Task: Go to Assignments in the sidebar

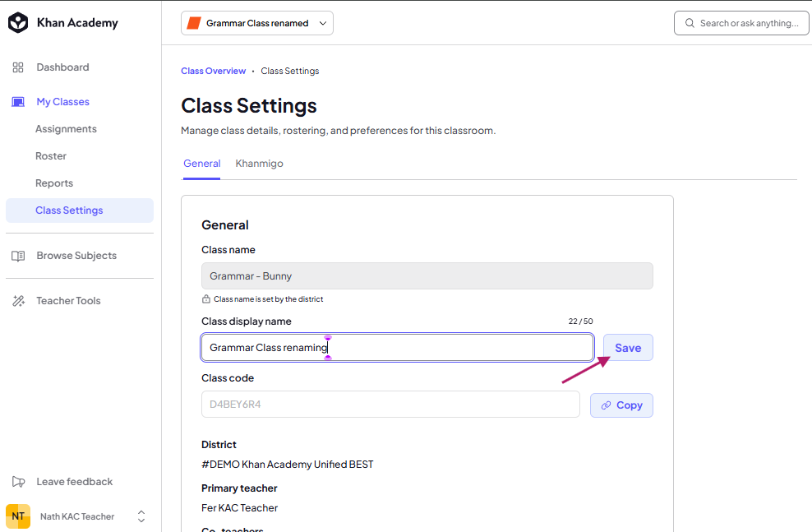Action: click(x=66, y=129)
